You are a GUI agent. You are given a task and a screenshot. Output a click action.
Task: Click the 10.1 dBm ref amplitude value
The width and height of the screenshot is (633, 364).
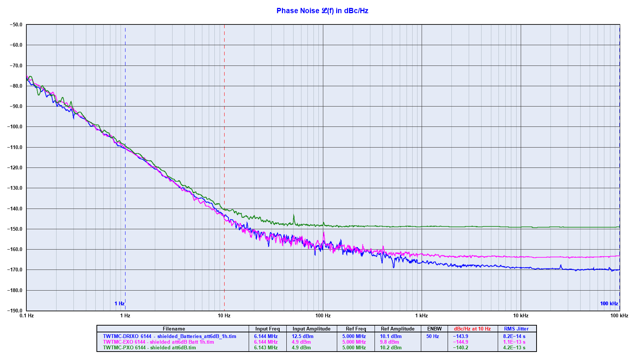pyautogui.click(x=391, y=337)
